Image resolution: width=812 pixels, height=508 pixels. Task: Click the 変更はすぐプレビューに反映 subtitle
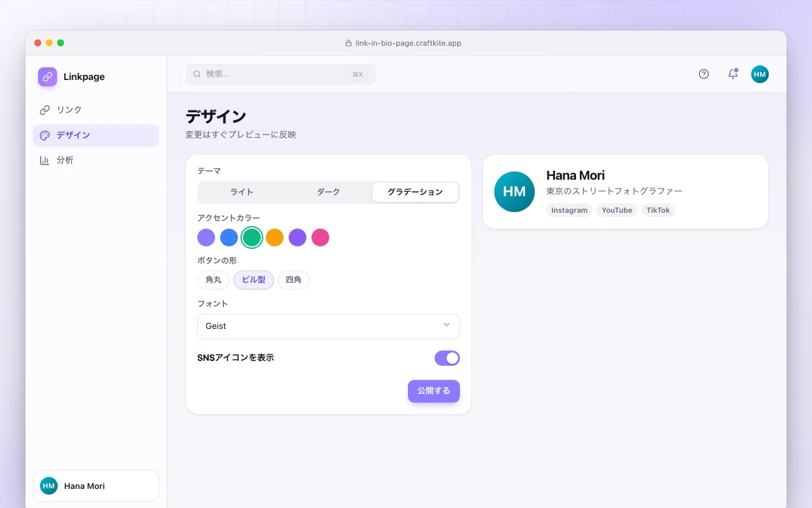coord(240,135)
